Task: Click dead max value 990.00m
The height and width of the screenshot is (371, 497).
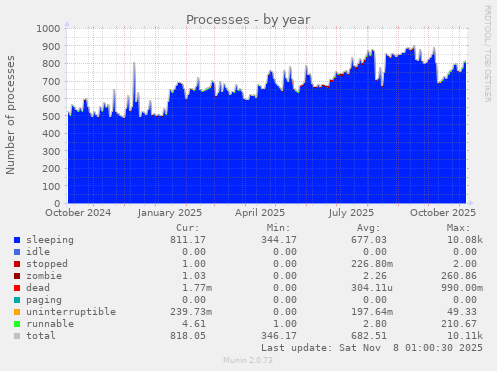Action: point(462,288)
